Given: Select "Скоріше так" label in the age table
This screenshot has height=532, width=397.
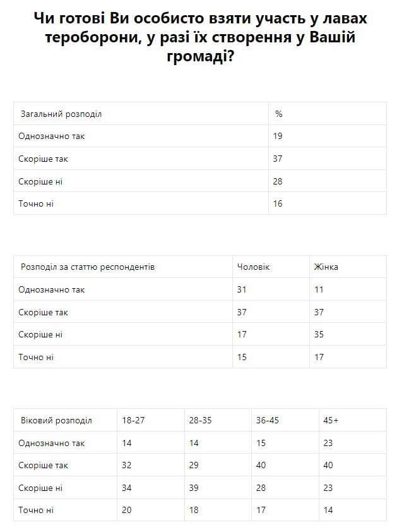Looking at the screenshot, I should (x=43, y=466).
